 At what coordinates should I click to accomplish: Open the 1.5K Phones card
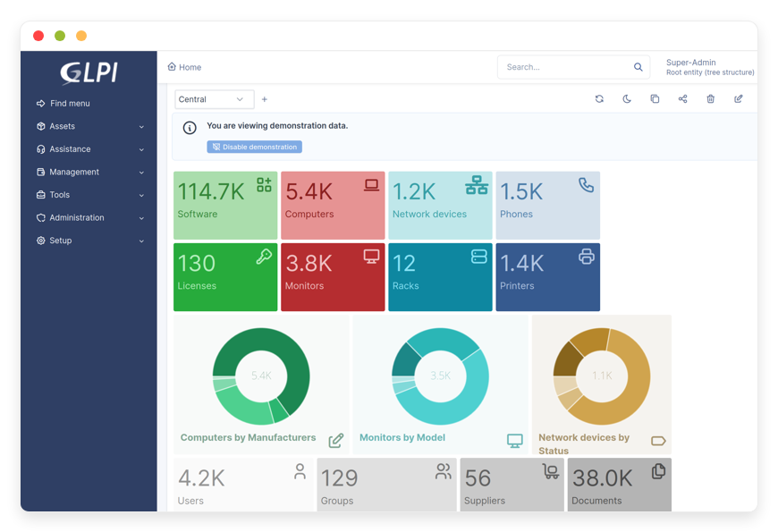point(548,206)
